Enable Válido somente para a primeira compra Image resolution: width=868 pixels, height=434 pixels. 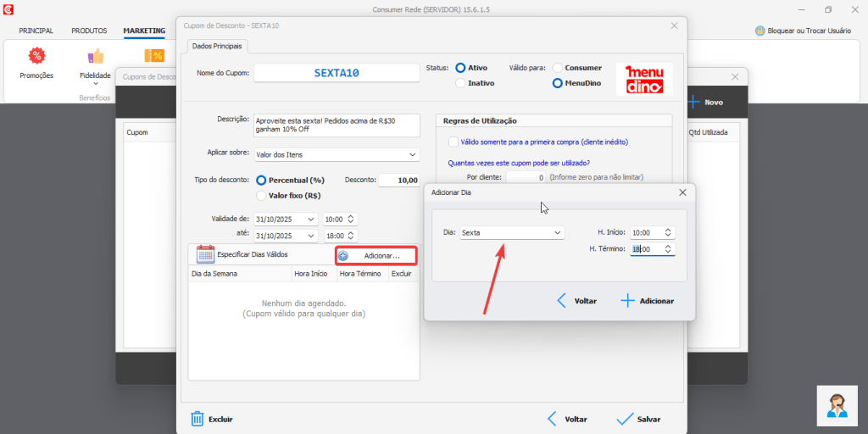click(453, 142)
